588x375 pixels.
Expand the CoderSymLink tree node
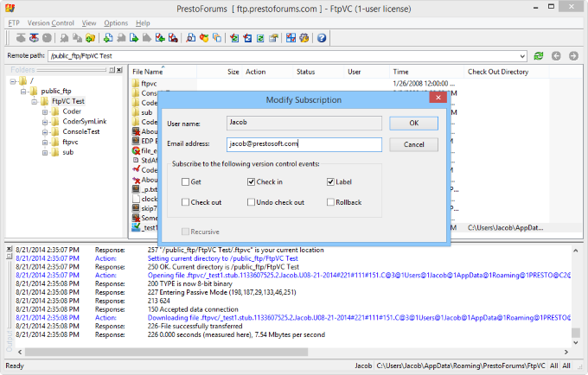tap(45, 122)
